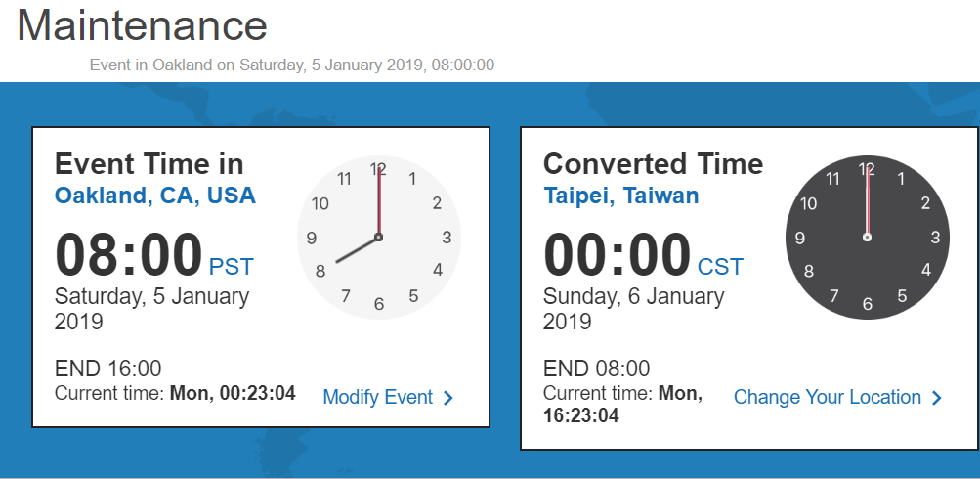Click the event subtitle under Maintenance

tap(292, 65)
